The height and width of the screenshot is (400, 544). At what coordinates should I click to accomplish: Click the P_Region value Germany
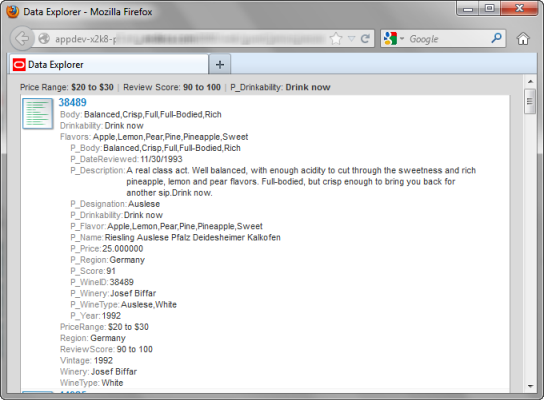127,260
